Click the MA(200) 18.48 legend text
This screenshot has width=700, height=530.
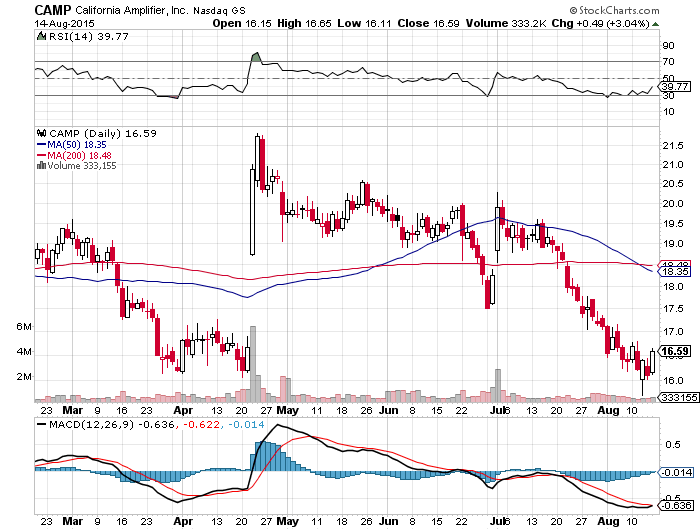(x=79, y=155)
